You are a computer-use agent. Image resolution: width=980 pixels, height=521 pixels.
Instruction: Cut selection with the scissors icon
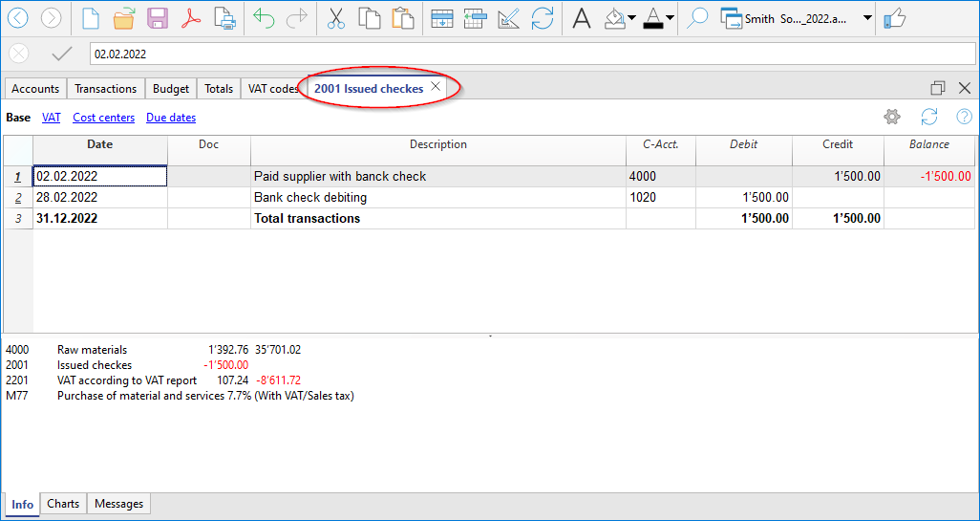point(336,18)
